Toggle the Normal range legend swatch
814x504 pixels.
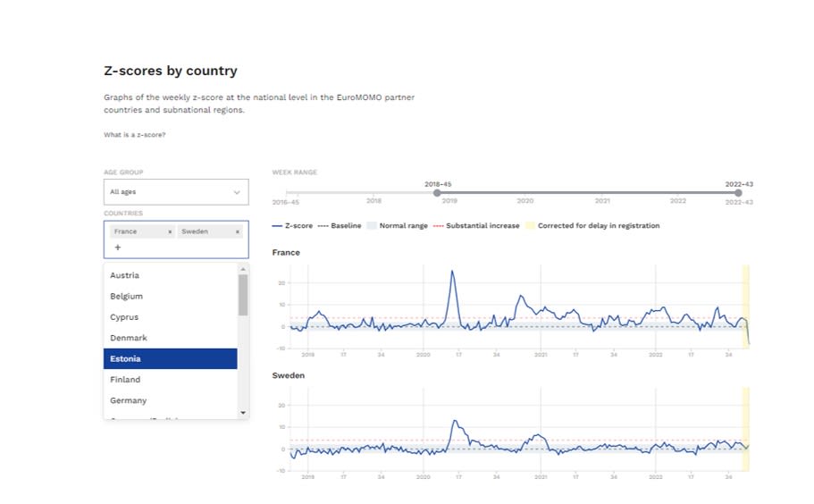[373, 226]
